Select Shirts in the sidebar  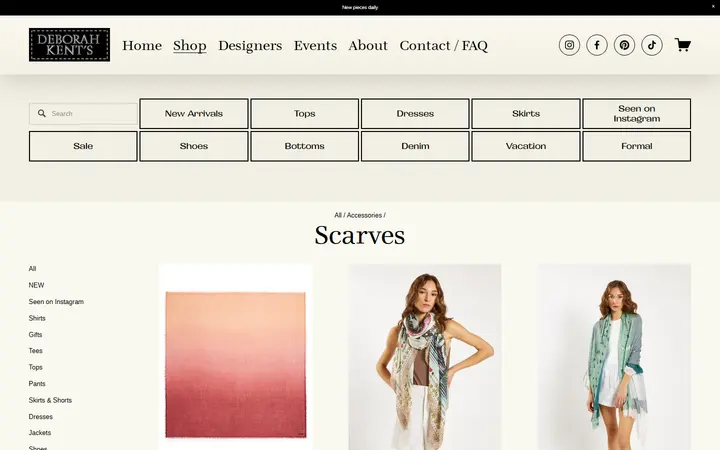(x=37, y=318)
